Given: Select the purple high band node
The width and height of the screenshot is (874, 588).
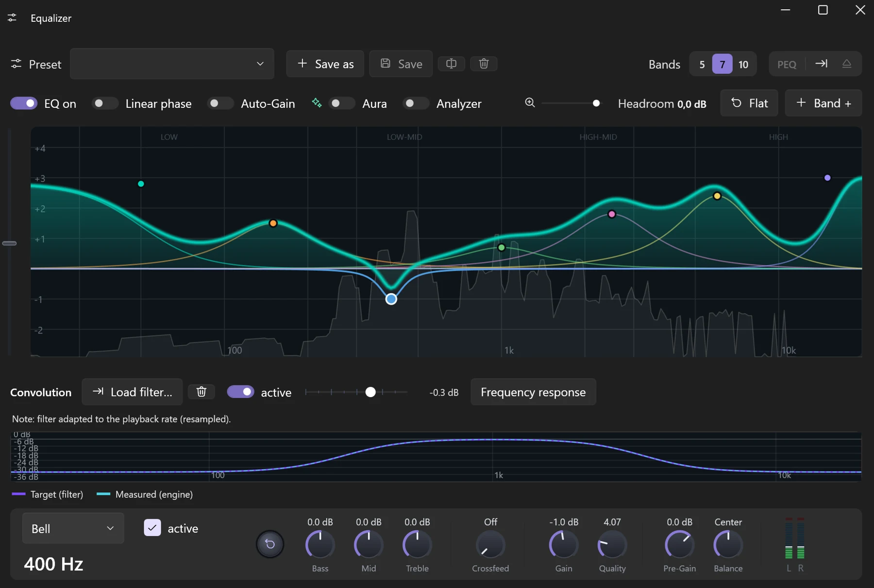Looking at the screenshot, I should [827, 178].
